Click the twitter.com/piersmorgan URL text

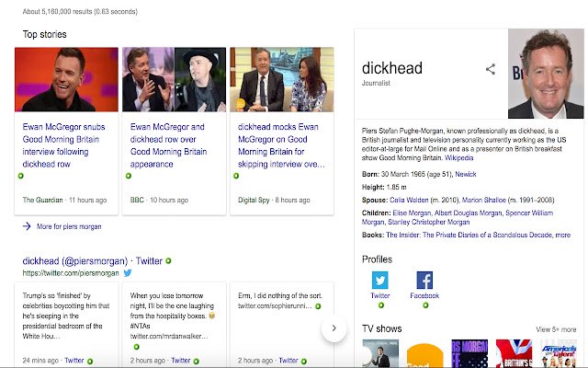click(71, 273)
